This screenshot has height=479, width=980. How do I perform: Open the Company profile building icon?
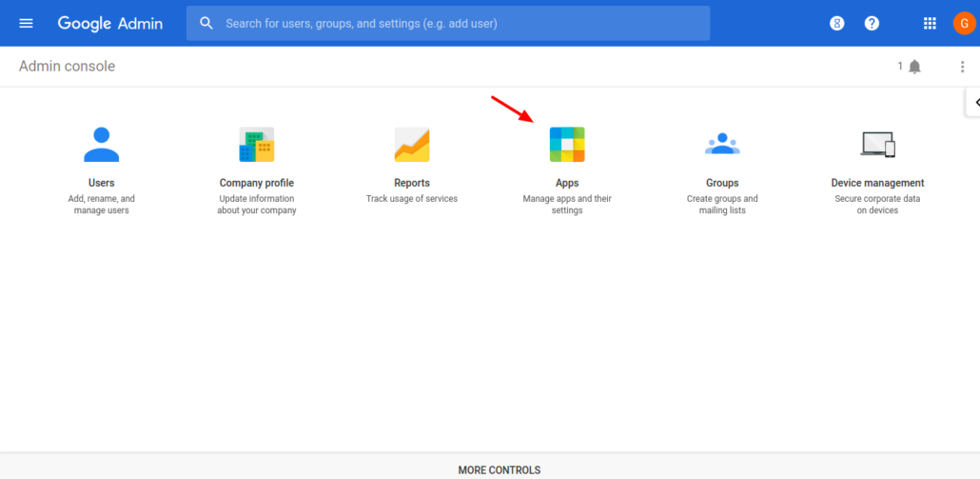tap(257, 145)
